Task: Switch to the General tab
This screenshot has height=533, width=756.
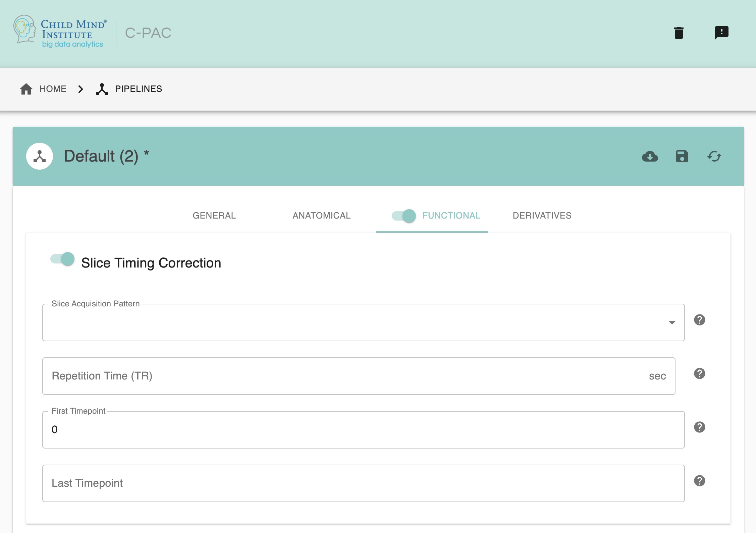Action: click(x=214, y=216)
